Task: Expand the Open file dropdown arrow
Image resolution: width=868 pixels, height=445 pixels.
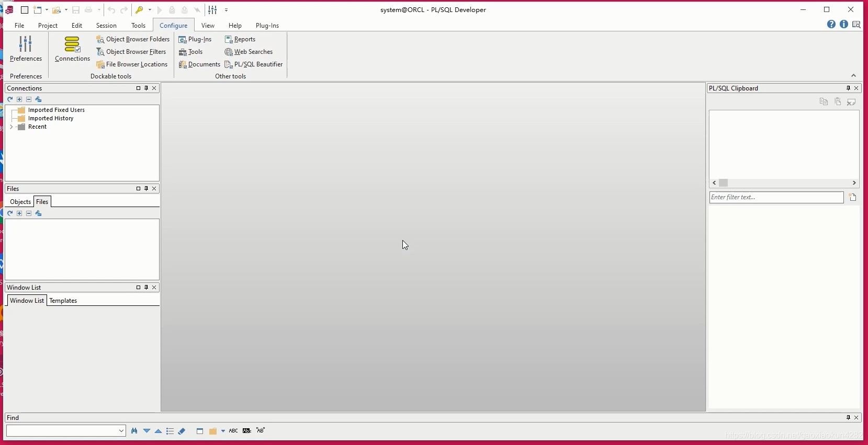Action: [66, 10]
